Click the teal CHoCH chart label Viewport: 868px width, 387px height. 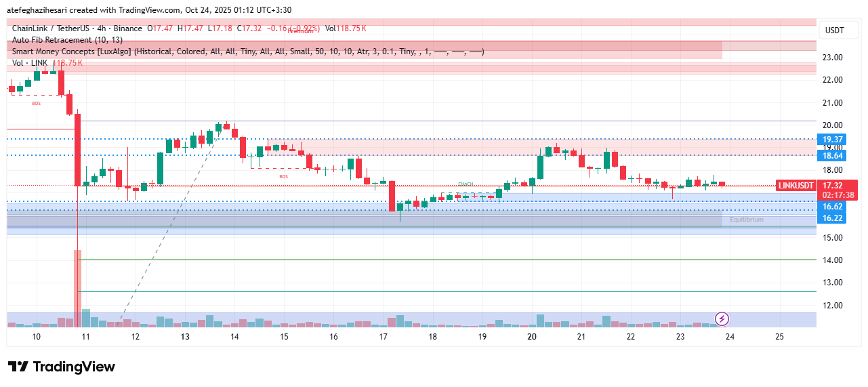coord(465,184)
